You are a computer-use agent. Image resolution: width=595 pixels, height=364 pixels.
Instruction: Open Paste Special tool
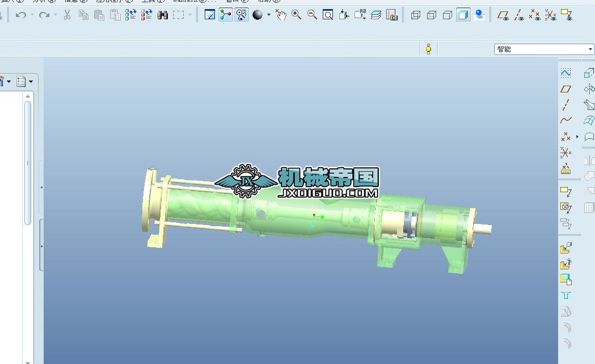(x=115, y=15)
